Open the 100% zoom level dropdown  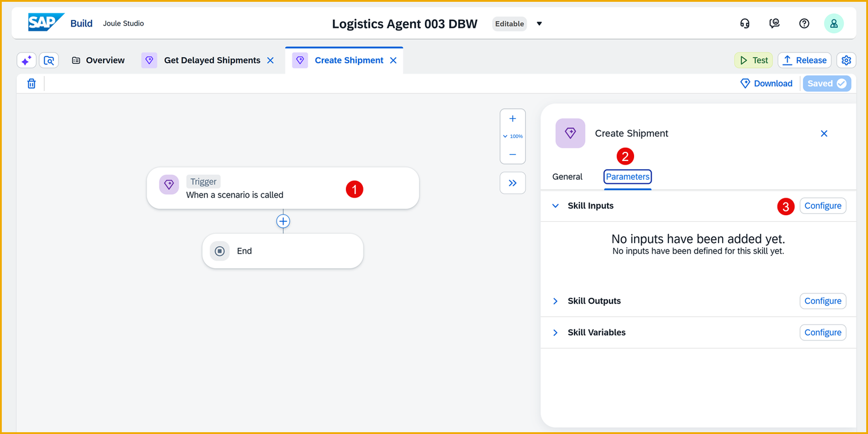coord(513,136)
